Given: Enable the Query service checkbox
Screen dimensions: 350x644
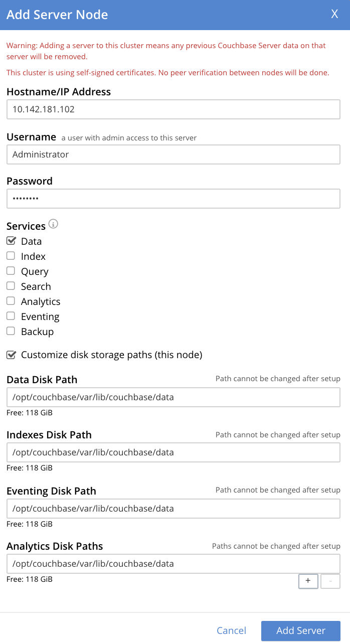Looking at the screenshot, I should click(11, 271).
